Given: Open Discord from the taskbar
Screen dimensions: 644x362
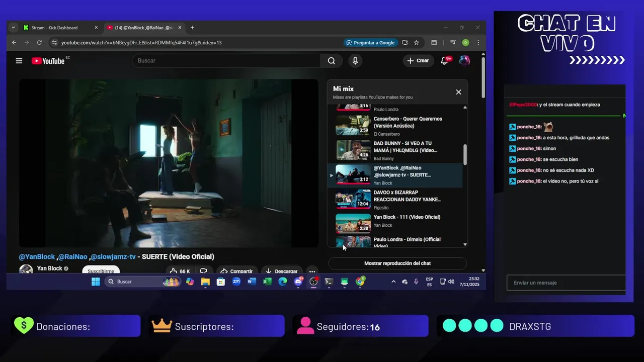Looking at the screenshot, I should (298, 282).
